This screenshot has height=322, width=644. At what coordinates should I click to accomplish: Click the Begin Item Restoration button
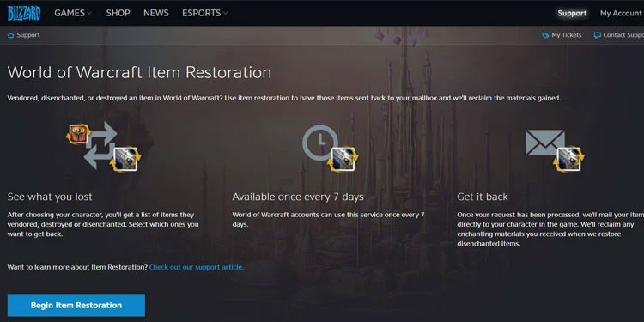tap(76, 305)
